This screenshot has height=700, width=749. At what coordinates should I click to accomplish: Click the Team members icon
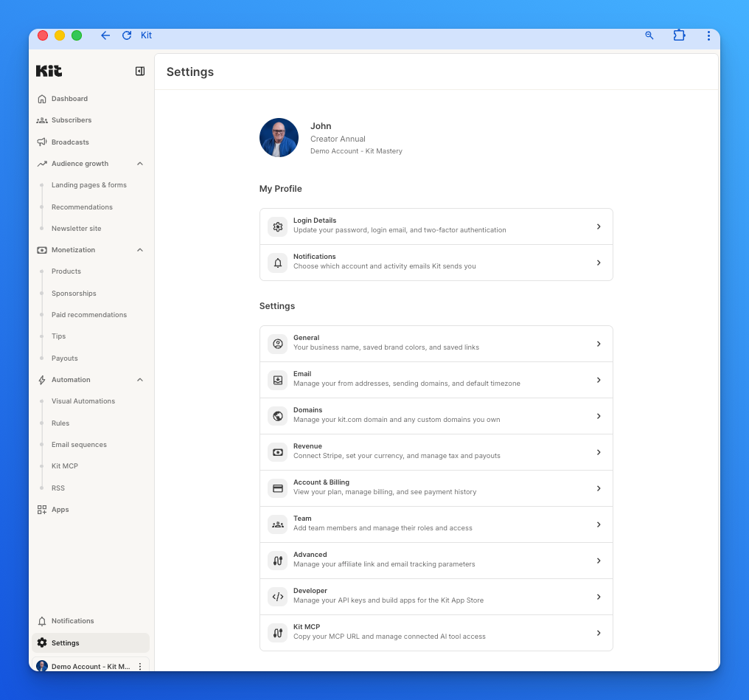click(x=277, y=524)
